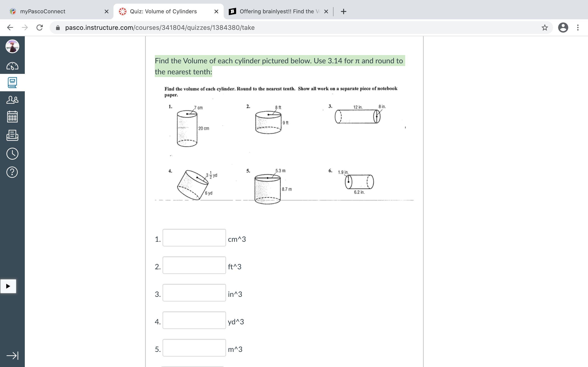Collapse the global navigation sidebar
The height and width of the screenshot is (367, 588).
pyautogui.click(x=12, y=356)
